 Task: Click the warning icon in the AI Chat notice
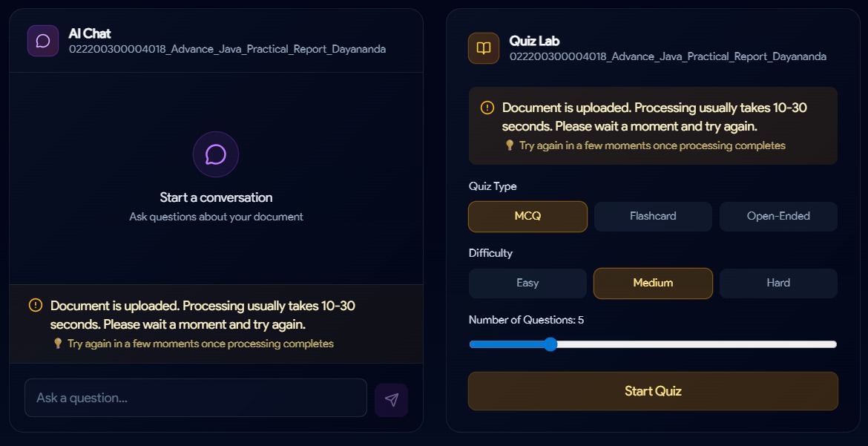pos(36,305)
